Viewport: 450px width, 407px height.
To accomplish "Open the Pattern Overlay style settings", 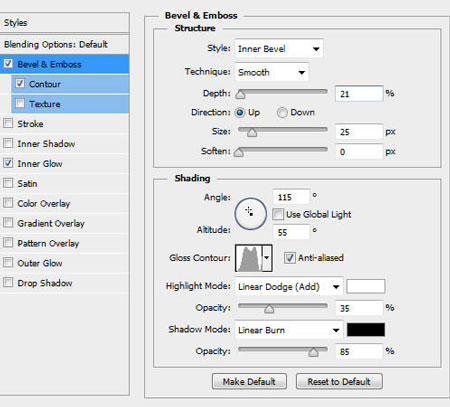I will pyautogui.click(x=65, y=243).
